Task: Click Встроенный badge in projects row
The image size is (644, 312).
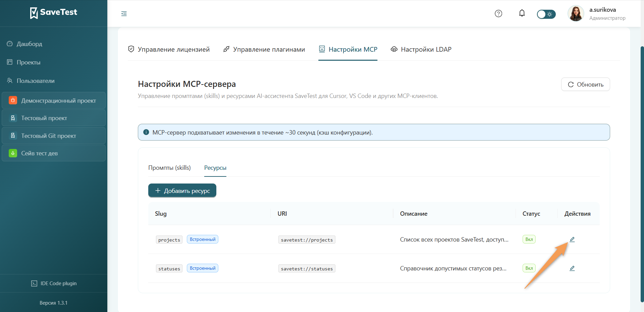Action: [203, 239]
